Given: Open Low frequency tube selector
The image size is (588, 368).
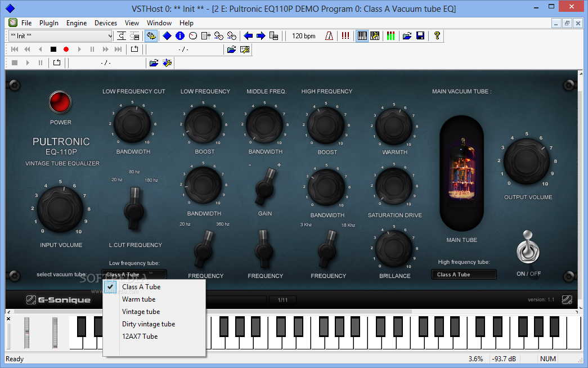Looking at the screenshot, I should [x=134, y=275].
